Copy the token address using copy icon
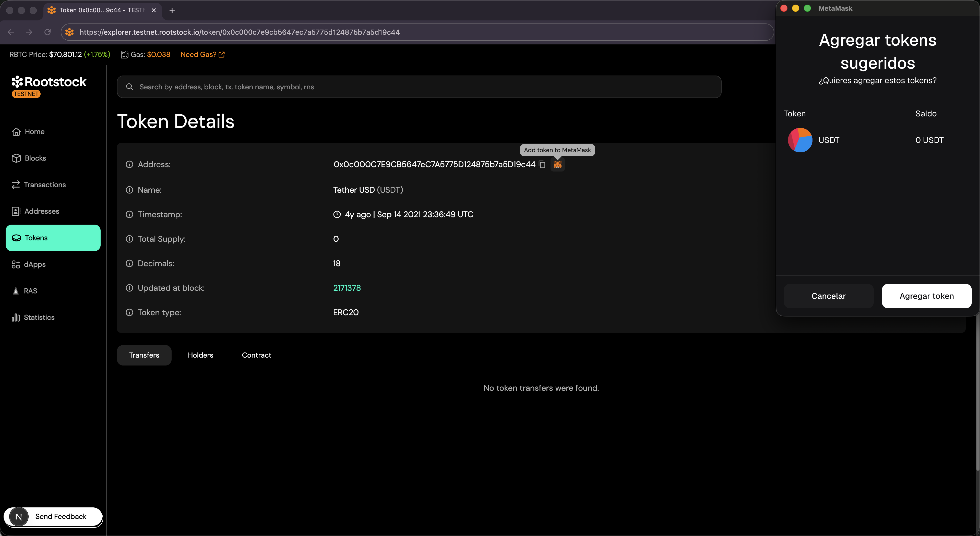The image size is (980, 536). coord(542,164)
